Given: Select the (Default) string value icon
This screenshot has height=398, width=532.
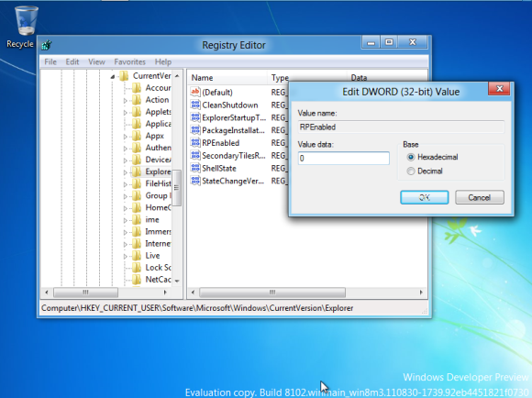Looking at the screenshot, I should (195, 92).
